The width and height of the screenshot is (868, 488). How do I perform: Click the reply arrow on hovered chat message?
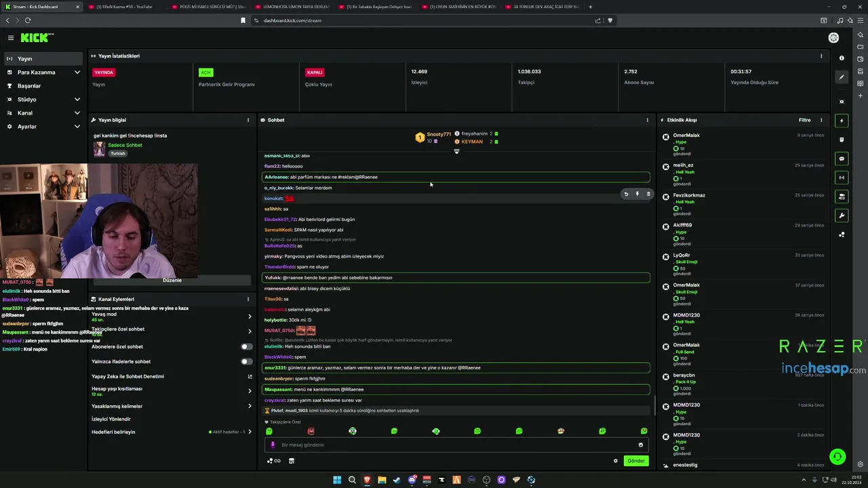[626, 194]
